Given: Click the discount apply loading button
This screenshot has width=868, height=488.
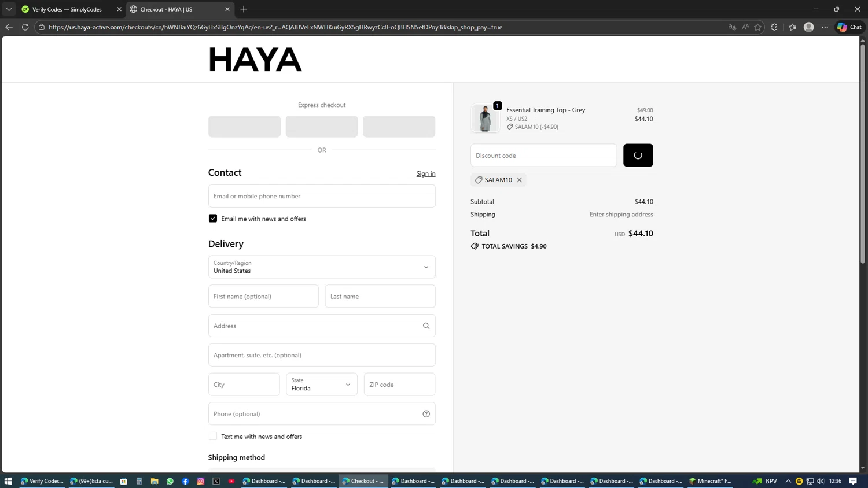Looking at the screenshot, I should click(638, 155).
